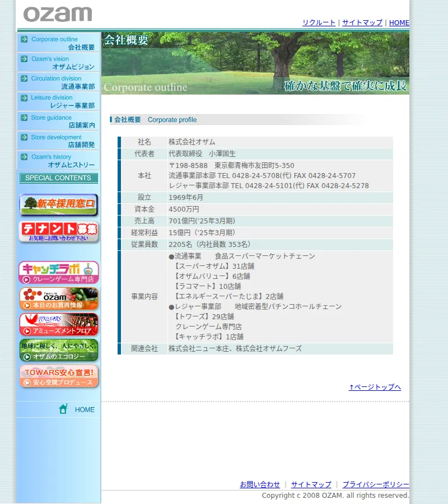
Task: Go to HOME via header link
Action: [x=399, y=23]
